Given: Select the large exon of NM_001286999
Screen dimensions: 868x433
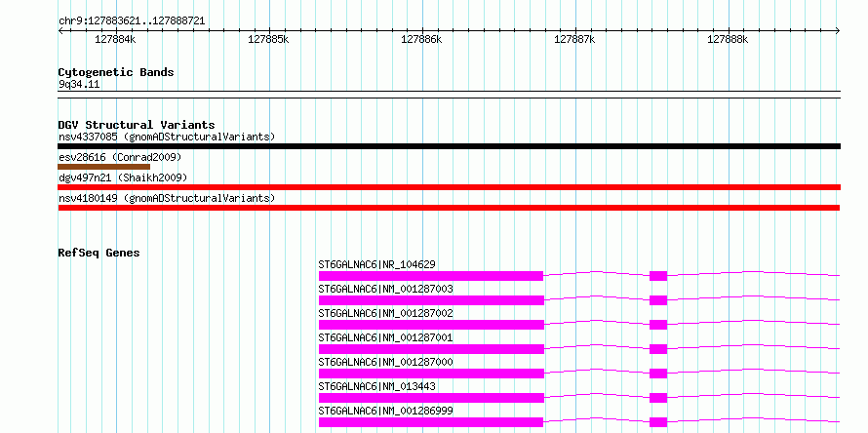Looking at the screenshot, I should 431,422.
